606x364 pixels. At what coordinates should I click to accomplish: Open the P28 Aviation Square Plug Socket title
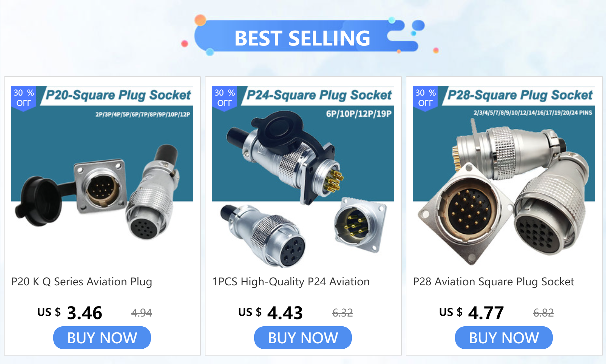494,281
